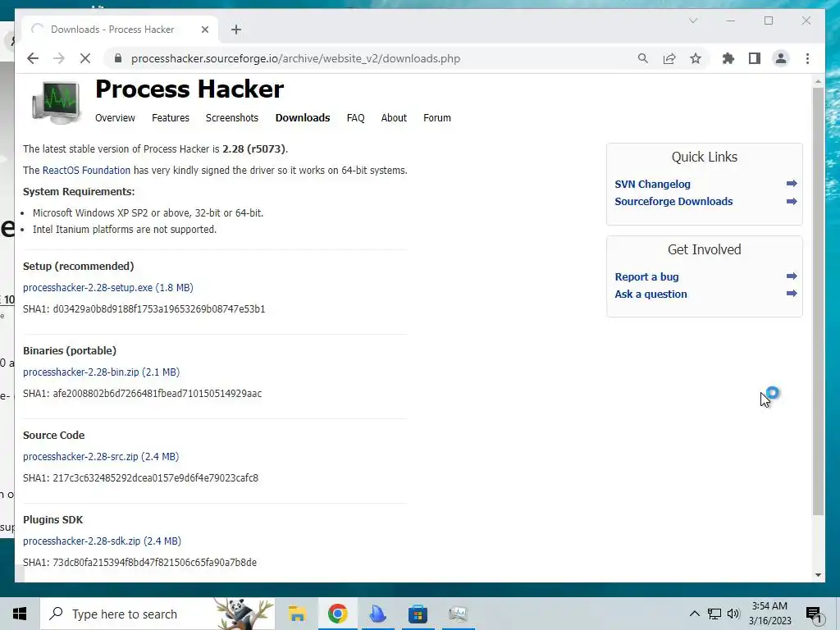Show hidden tray icons chevron
This screenshot has width=840, height=630.
(x=694, y=614)
